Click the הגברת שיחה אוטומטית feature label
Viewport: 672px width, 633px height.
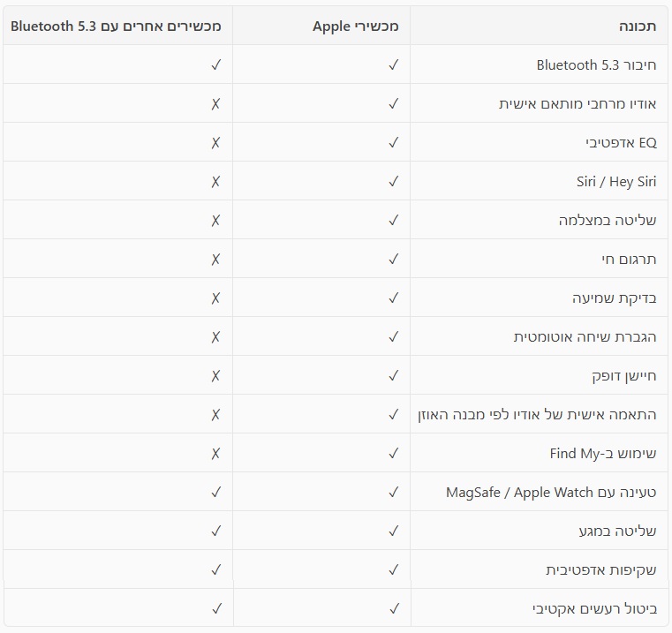(585, 337)
